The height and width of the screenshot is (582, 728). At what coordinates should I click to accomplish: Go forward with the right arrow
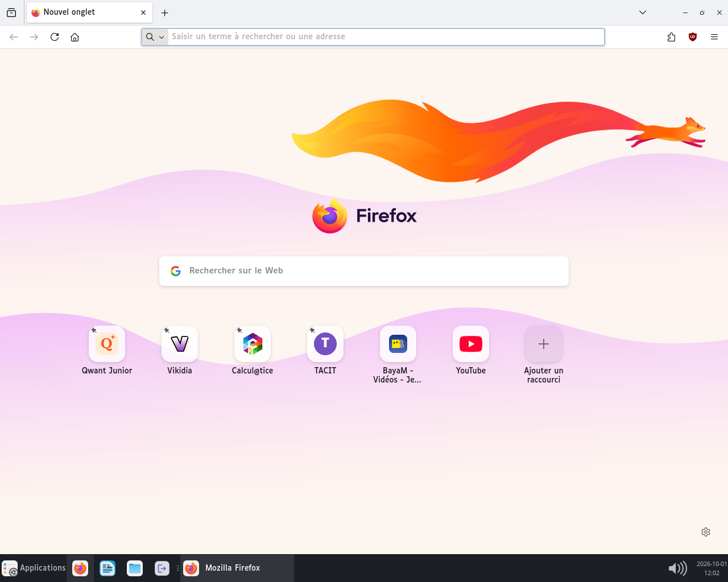point(34,37)
